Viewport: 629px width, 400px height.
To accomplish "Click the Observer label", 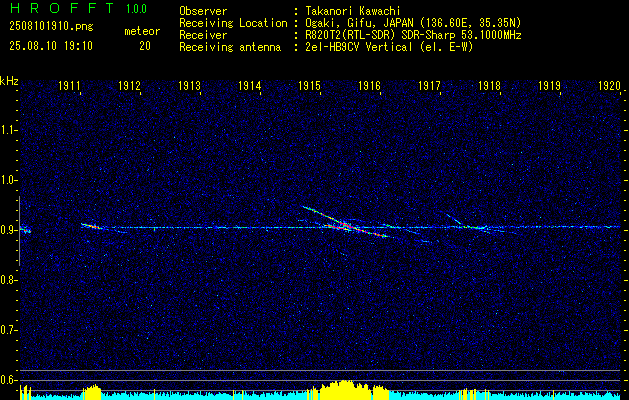I will (x=203, y=11).
